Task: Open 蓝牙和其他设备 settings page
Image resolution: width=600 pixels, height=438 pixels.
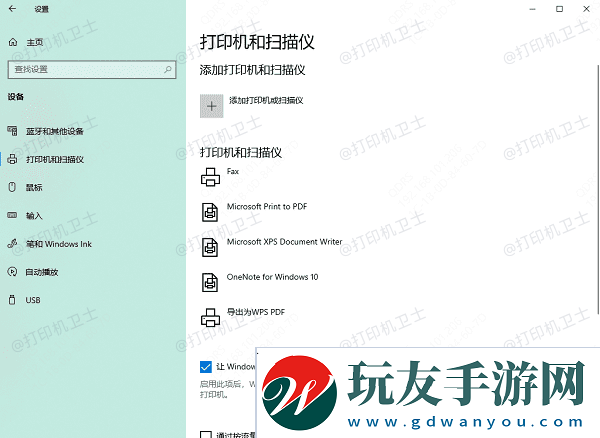Action: click(x=55, y=132)
